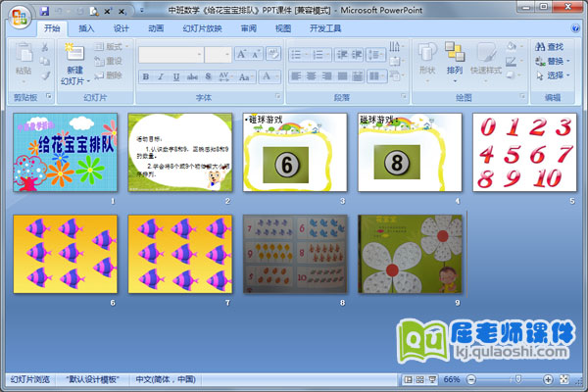Switch to the Insert (插入) tab
The width and height of the screenshot is (588, 392).
[86, 28]
